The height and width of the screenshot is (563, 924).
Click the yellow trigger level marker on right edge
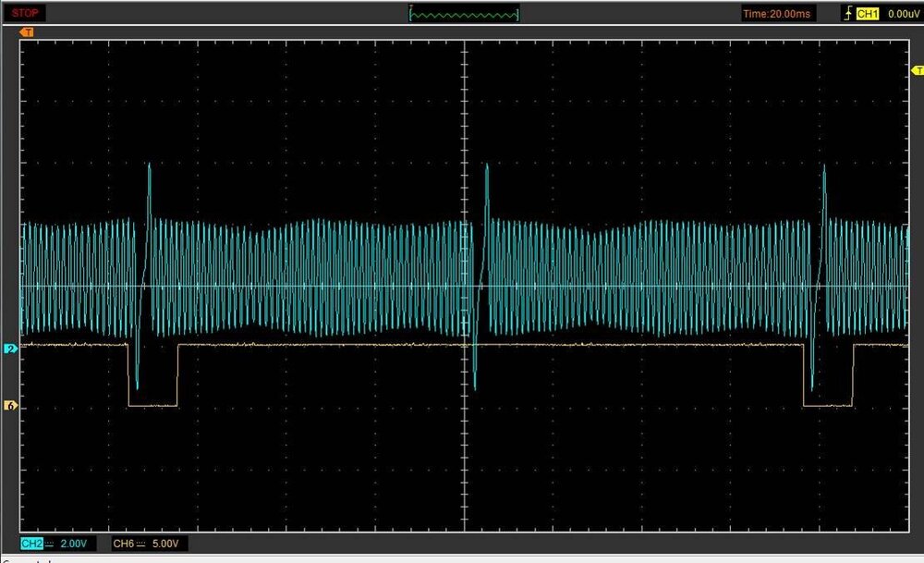[917, 70]
